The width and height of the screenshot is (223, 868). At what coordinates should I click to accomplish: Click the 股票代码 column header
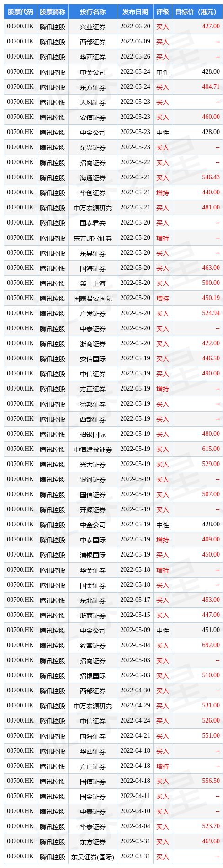coord(20,12)
